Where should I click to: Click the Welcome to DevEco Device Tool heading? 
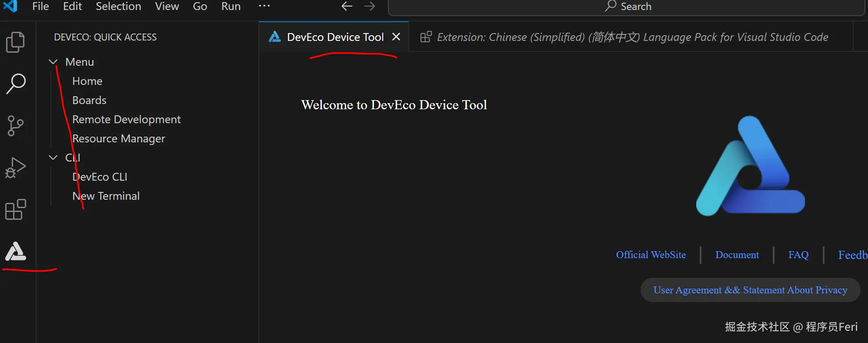pos(394,105)
